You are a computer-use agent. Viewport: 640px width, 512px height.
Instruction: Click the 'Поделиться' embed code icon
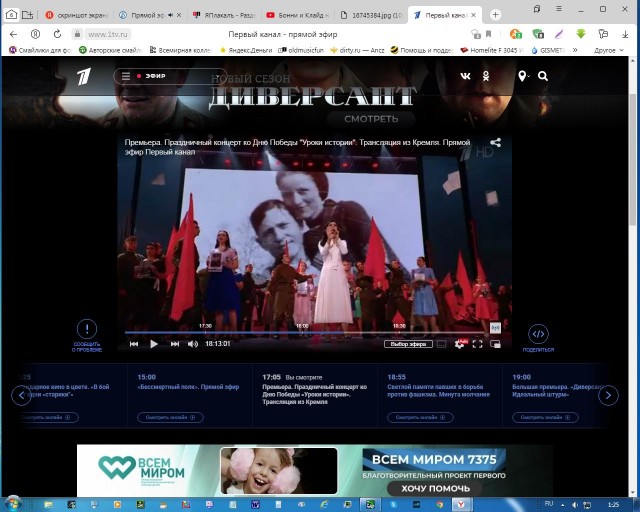pos(538,334)
